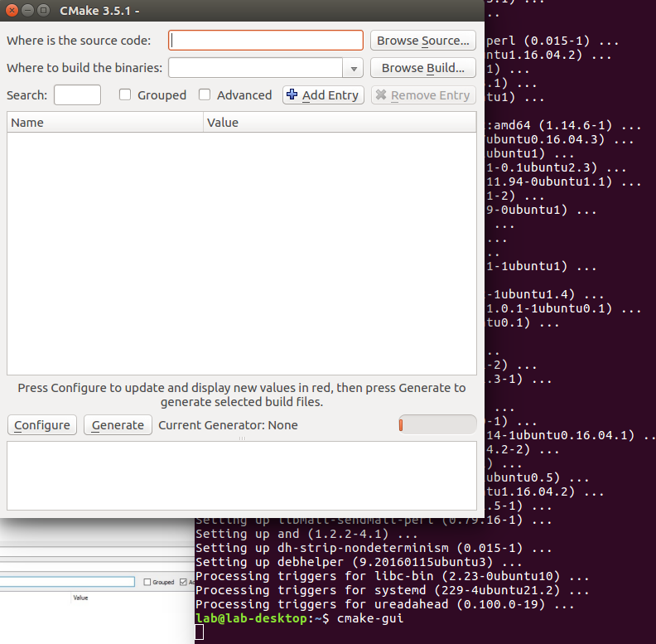Enable the Grouped checkbox
This screenshot has width=656, height=644.
(125, 94)
